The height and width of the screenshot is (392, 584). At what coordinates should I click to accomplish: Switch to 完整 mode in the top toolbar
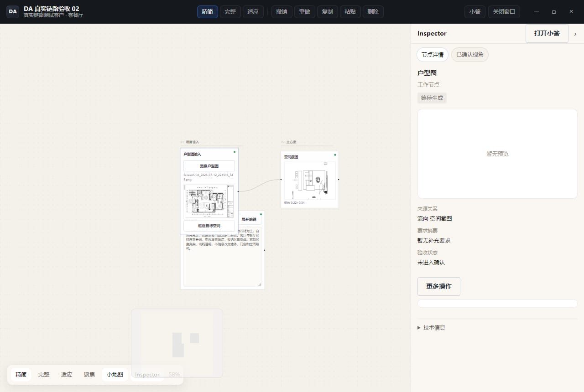coord(230,12)
